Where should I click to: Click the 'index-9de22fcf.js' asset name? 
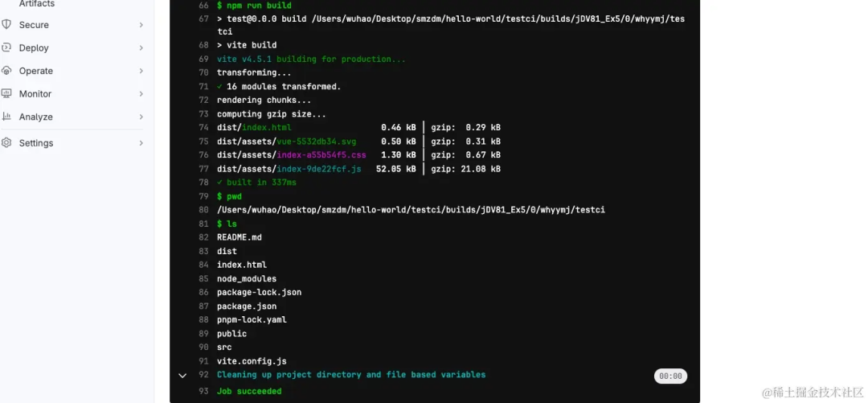[x=319, y=169]
